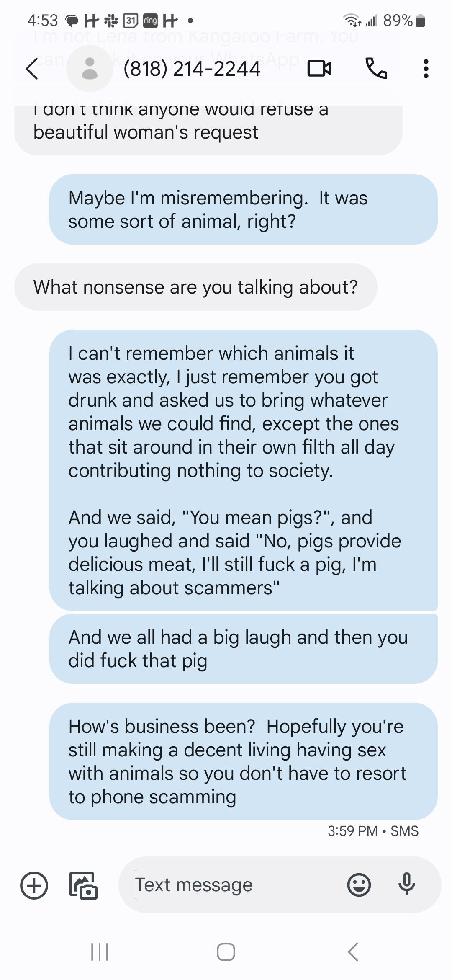Place a voice call to this number
The width and height of the screenshot is (452, 980).
click(376, 69)
